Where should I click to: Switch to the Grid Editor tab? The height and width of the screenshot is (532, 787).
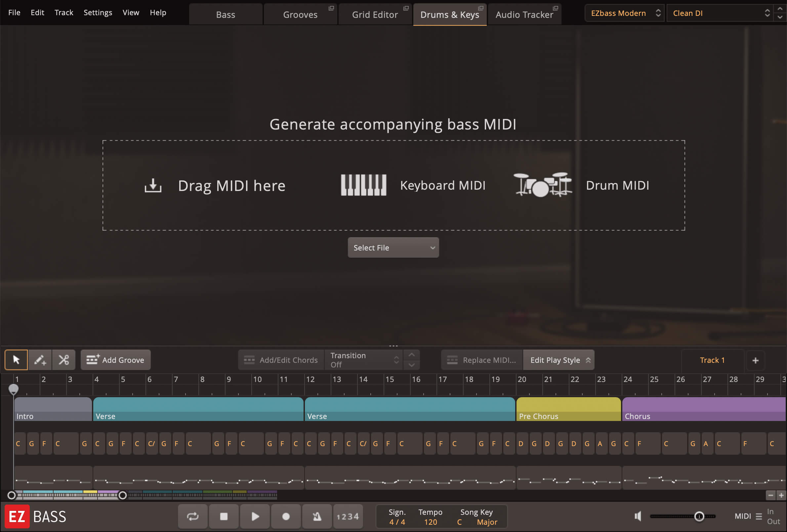(x=375, y=15)
